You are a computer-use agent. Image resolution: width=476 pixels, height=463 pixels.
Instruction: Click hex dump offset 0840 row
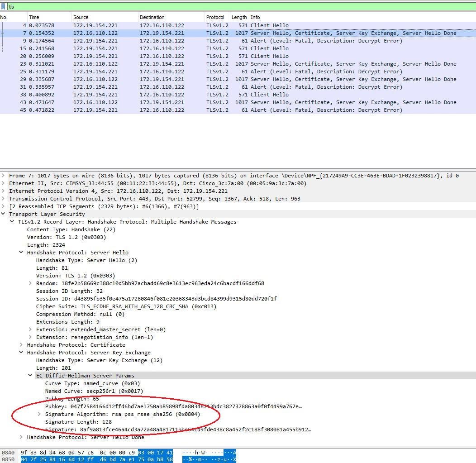coord(8,453)
